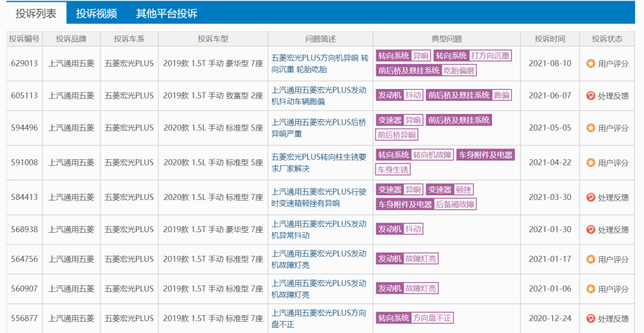Click the 转向系统 打方向沉重 tag
The width and height of the screenshot is (644, 333).
(473, 56)
